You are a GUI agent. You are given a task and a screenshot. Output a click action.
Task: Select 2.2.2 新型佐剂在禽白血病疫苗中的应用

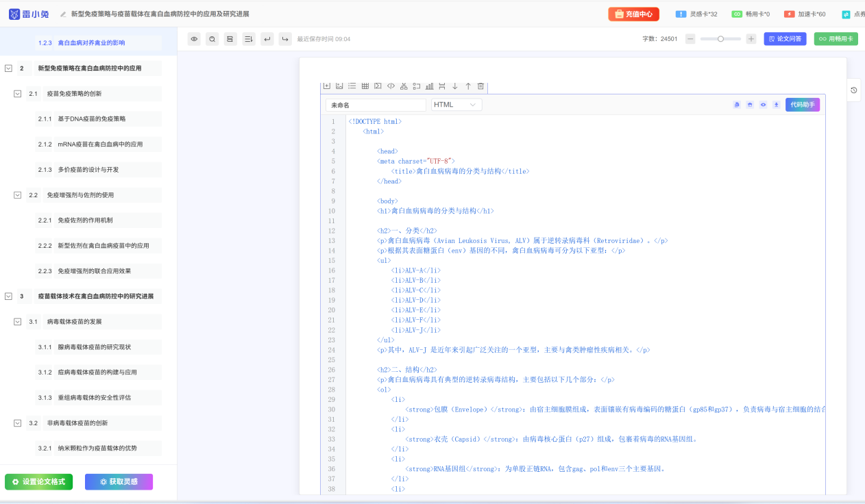(98, 246)
